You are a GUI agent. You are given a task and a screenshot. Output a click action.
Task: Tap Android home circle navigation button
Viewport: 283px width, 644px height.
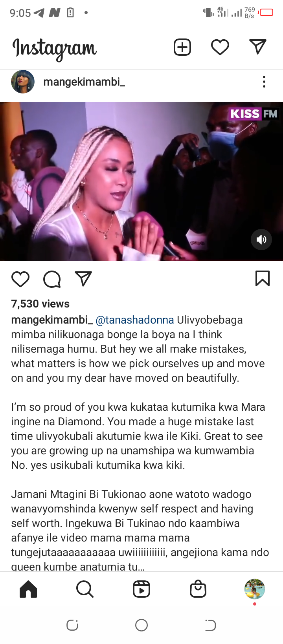(x=141, y=625)
